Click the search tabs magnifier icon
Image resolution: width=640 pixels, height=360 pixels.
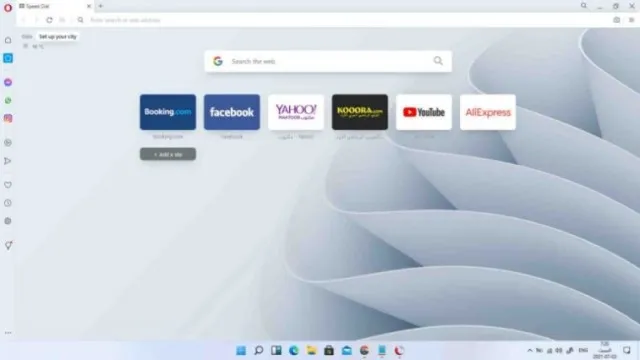pos(584,6)
